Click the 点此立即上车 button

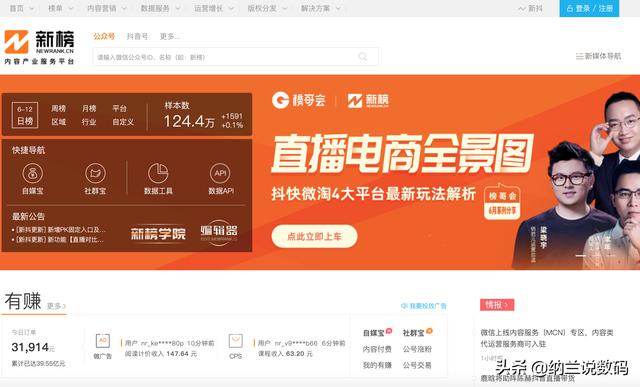coord(314,236)
